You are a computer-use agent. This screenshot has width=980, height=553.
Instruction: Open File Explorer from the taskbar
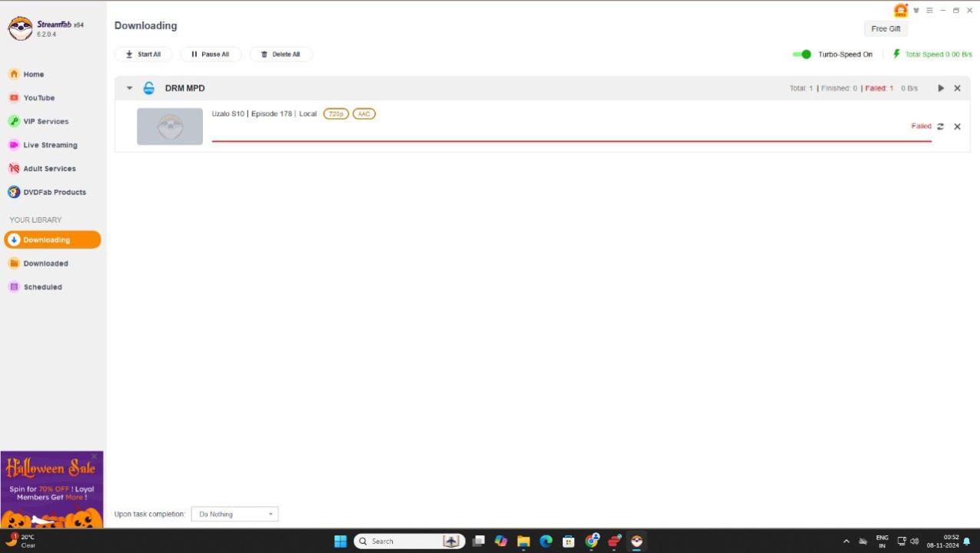(x=523, y=541)
